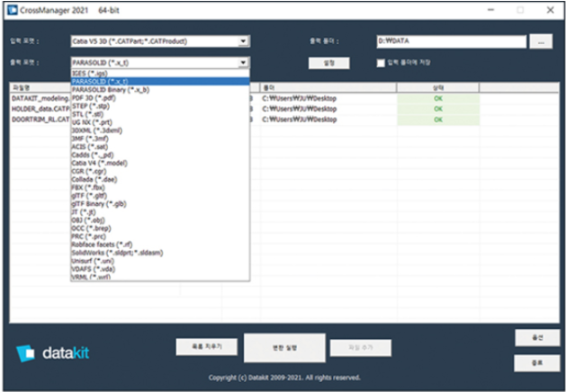Viewport: 566px width, 392px height.
Task: Choose glTF (*.gltf) list entry
Action: [x=160, y=196]
